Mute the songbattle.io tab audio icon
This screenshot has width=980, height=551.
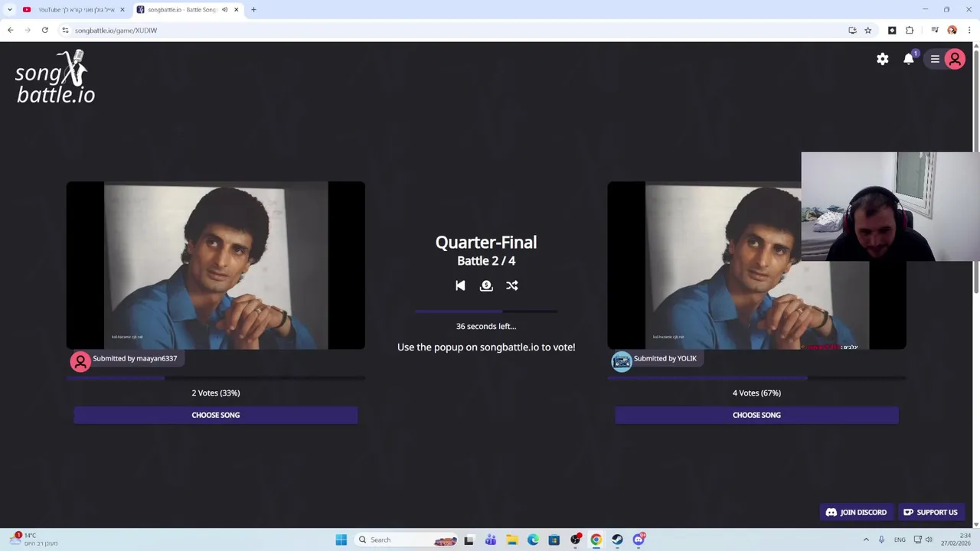(x=224, y=9)
